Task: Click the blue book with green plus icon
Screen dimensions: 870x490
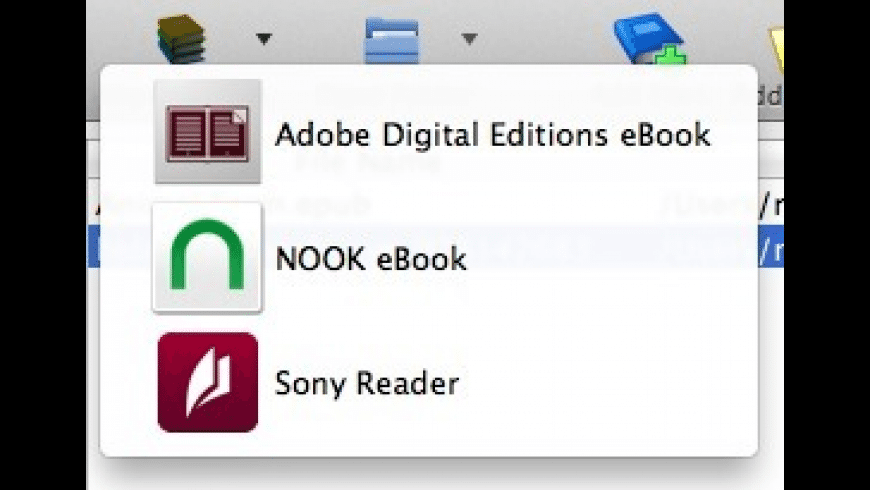Action: coord(650,39)
